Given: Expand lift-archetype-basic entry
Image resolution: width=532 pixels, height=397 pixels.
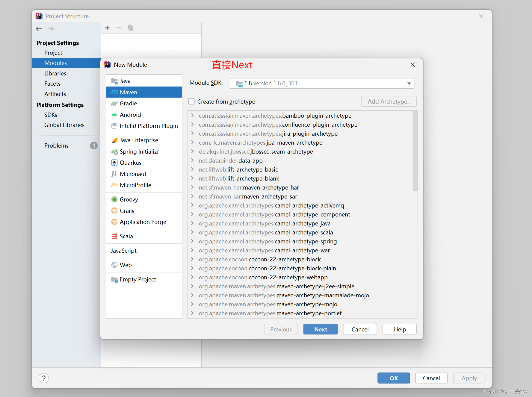Looking at the screenshot, I should 193,169.
